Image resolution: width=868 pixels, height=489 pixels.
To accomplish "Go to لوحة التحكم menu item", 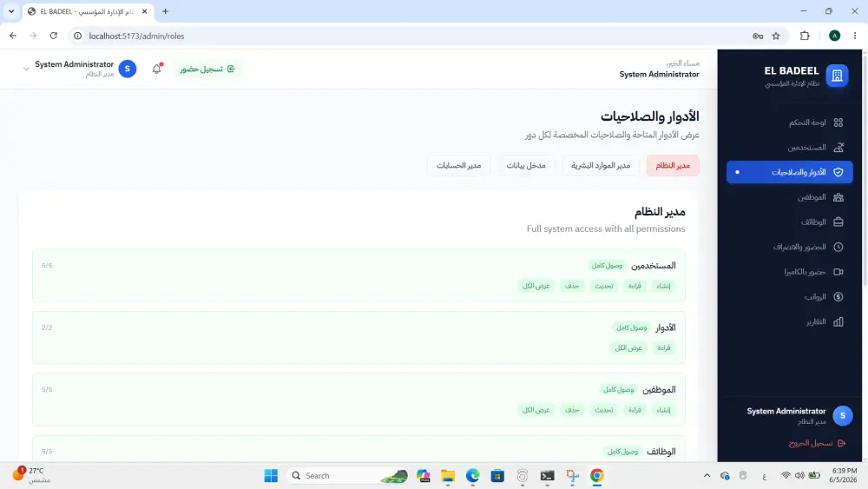I will click(789, 122).
